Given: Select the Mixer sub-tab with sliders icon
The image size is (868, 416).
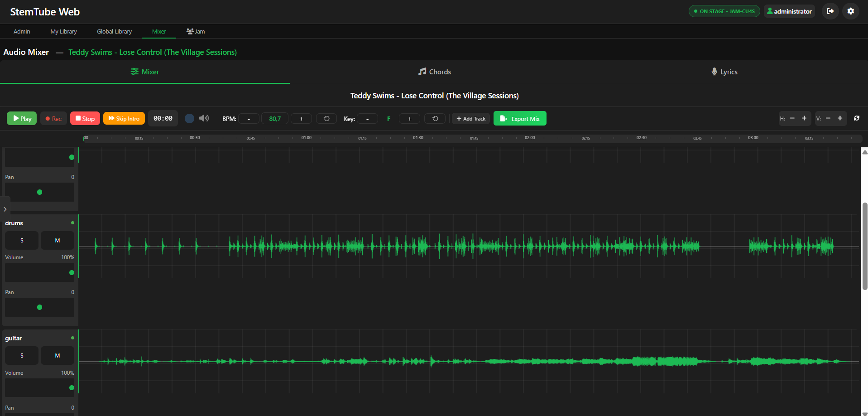Looking at the screenshot, I should point(144,72).
